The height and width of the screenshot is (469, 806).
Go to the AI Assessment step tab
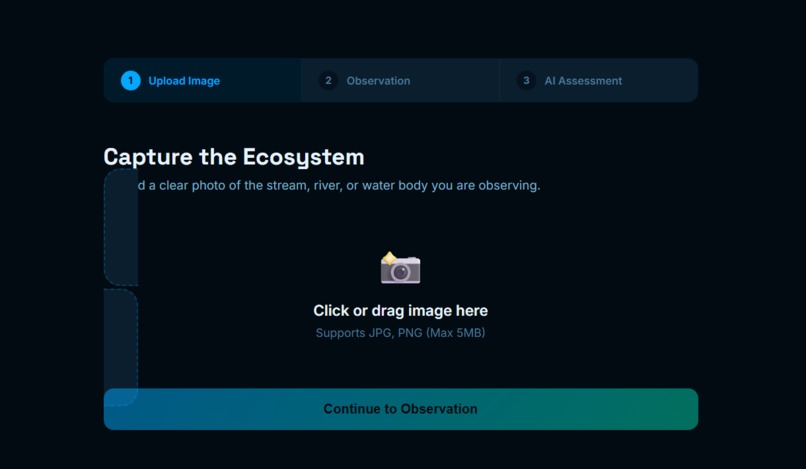click(x=599, y=80)
